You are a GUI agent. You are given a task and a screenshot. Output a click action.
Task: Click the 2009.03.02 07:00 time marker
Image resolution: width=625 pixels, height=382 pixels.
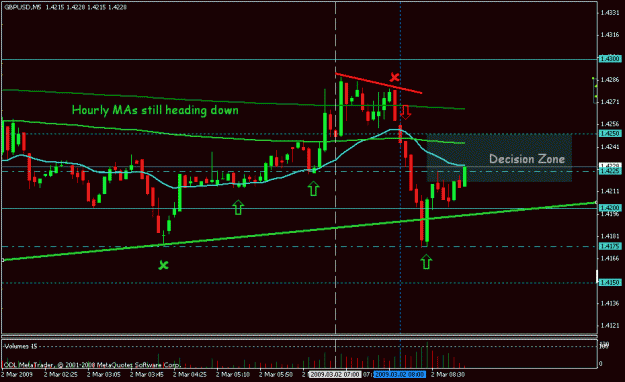click(x=335, y=375)
